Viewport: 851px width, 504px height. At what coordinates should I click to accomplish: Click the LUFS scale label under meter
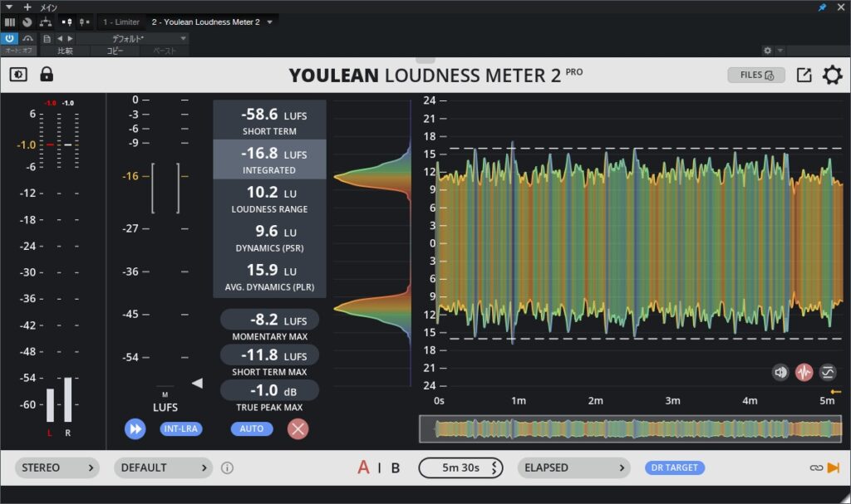[x=165, y=408]
